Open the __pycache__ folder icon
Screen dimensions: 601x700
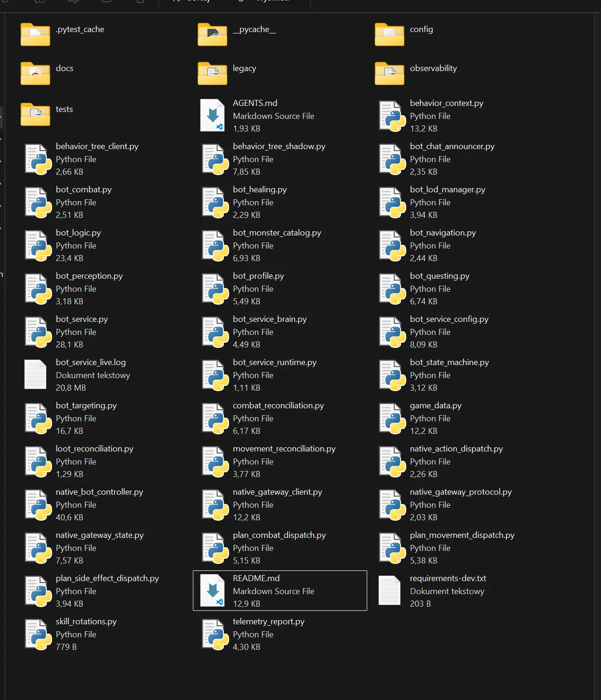tap(212, 34)
